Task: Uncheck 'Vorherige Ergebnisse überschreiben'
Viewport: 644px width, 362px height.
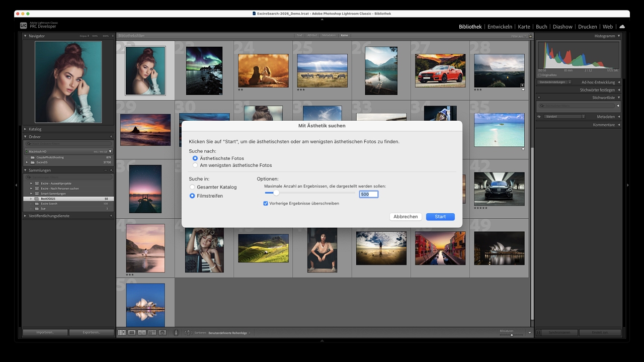Action: tap(266, 204)
